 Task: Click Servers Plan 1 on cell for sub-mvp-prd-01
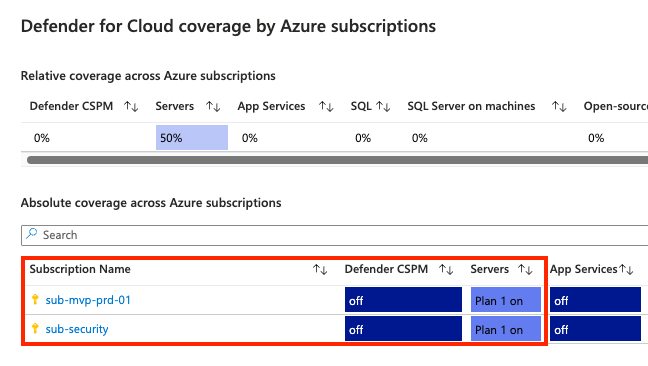(506, 299)
